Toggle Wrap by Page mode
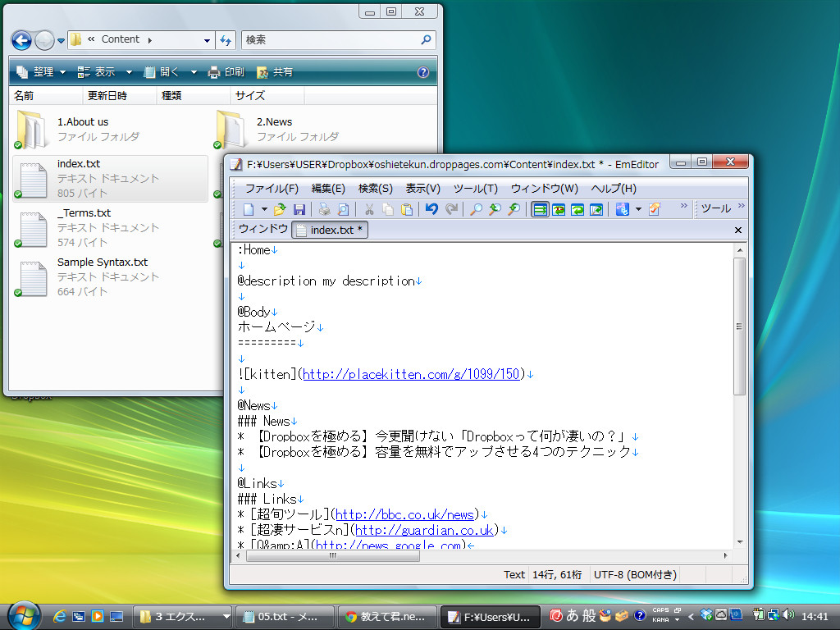Viewport: 840px width, 630px height. pyautogui.click(x=596, y=209)
